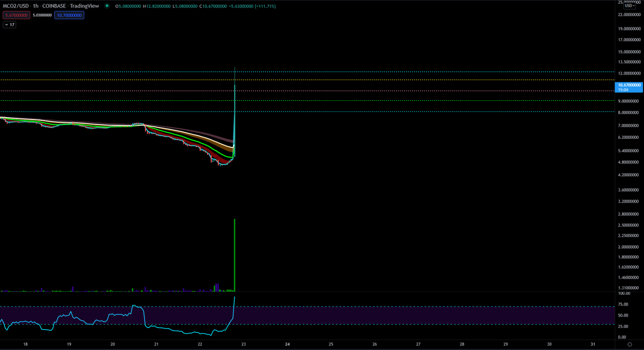Click the 75.00 RSI scale label

tap(624, 304)
